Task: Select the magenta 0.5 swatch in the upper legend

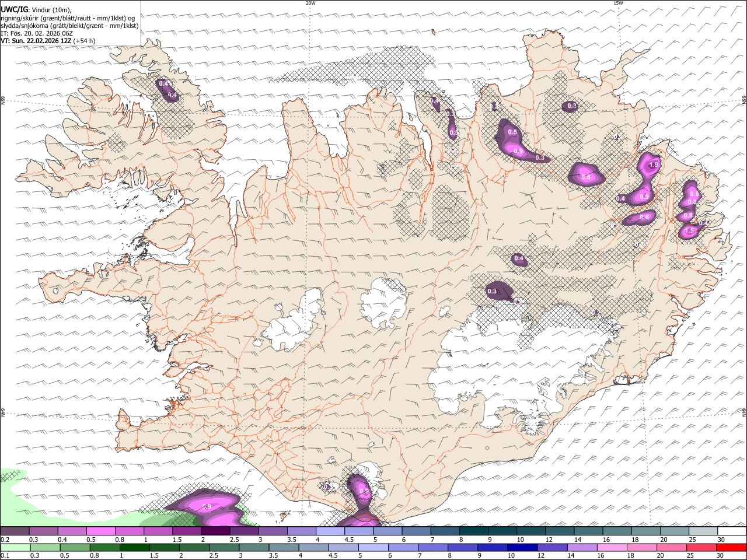Action: click(100, 531)
